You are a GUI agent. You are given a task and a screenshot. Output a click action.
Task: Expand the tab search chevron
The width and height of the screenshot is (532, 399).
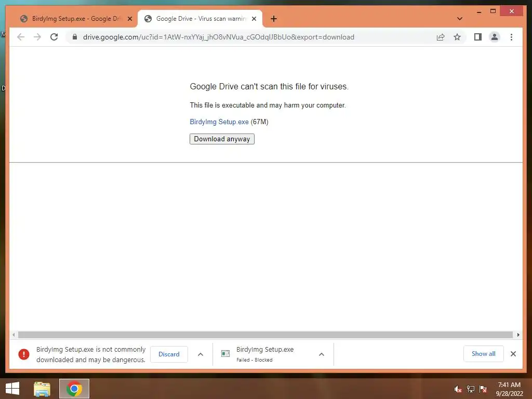(x=460, y=19)
